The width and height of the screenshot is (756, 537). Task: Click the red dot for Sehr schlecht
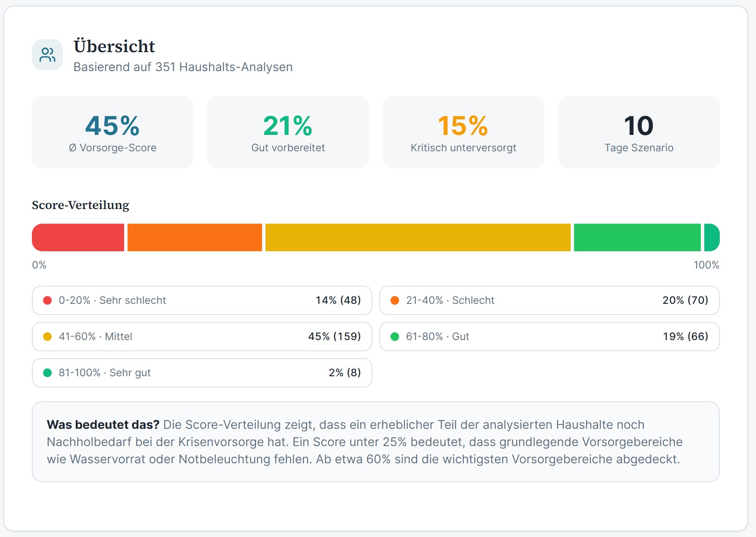tap(47, 300)
